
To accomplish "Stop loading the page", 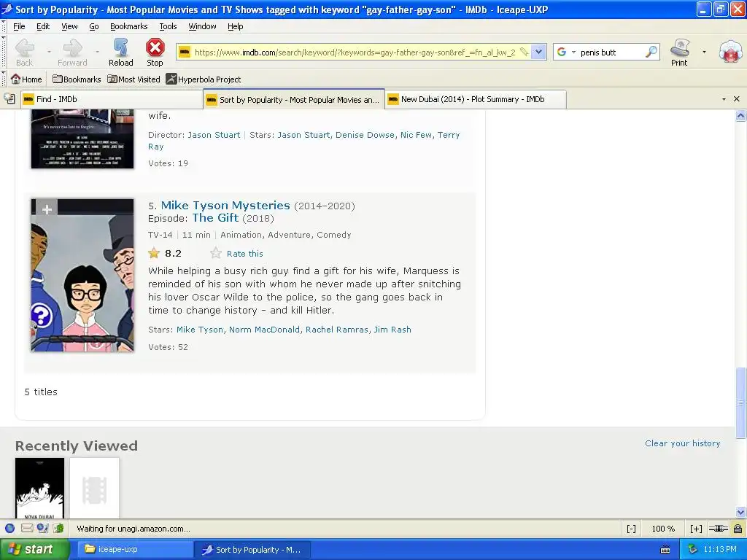I will tap(155, 52).
